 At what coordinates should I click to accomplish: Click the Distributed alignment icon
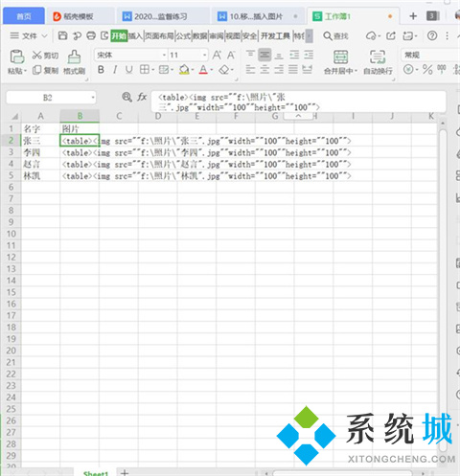307,69
